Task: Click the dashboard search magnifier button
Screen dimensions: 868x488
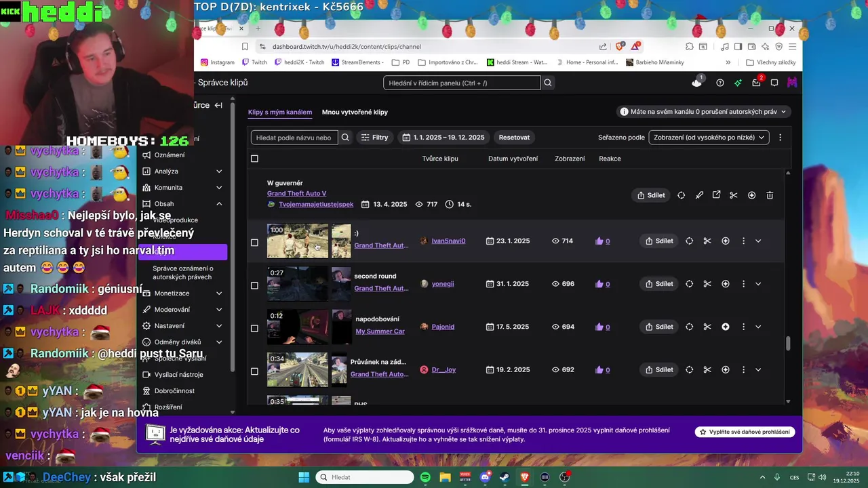Action: (x=548, y=83)
